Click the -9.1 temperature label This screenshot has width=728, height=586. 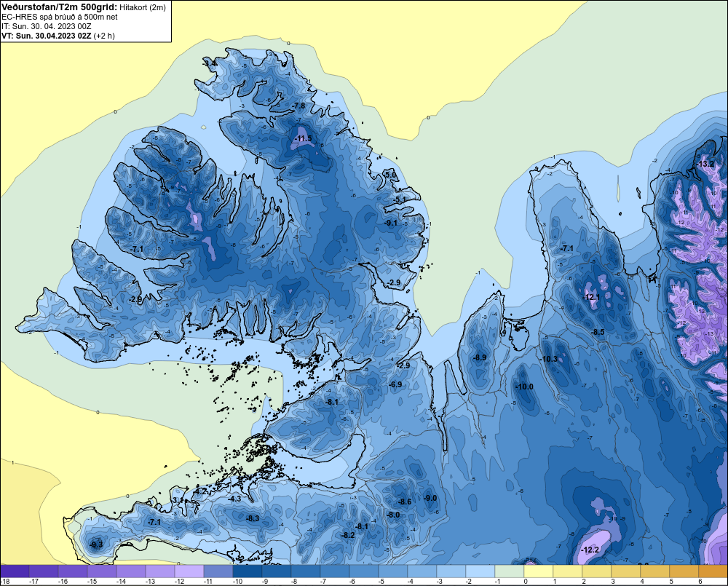tap(391, 223)
